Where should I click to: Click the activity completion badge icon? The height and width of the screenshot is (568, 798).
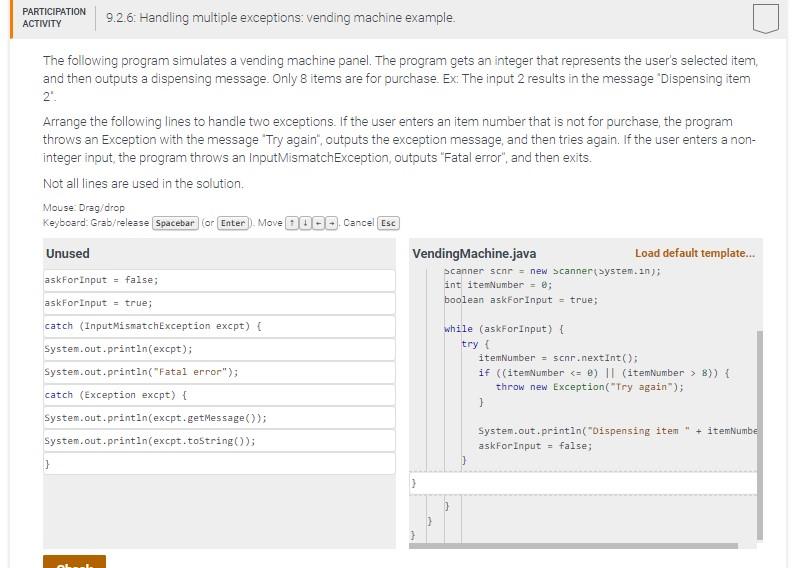click(765, 18)
